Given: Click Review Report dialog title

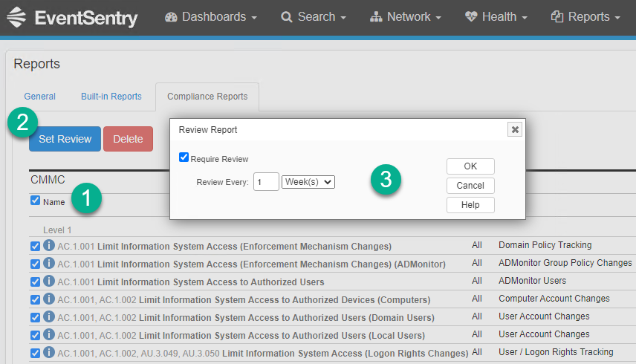Looking at the screenshot, I should pyautogui.click(x=208, y=130).
